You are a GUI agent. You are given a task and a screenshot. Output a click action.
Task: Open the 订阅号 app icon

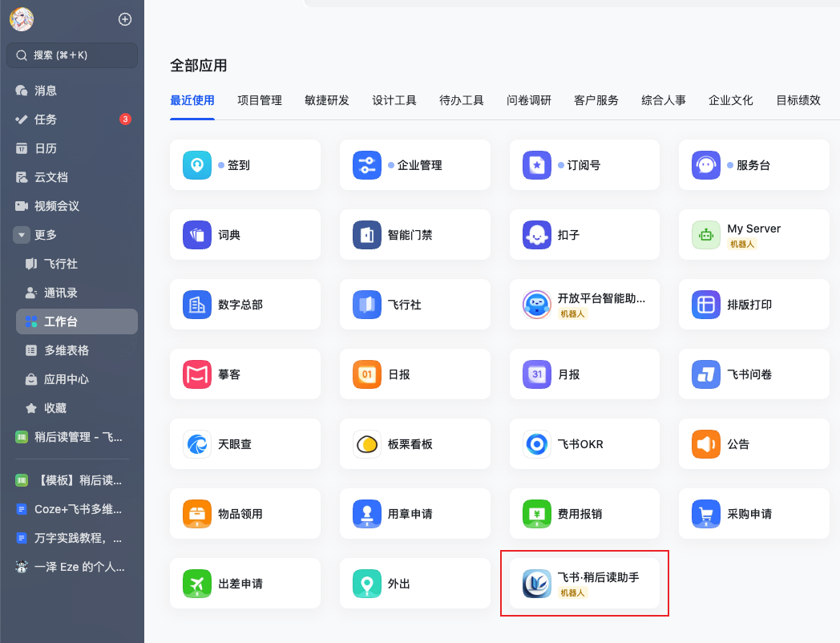[536, 165]
